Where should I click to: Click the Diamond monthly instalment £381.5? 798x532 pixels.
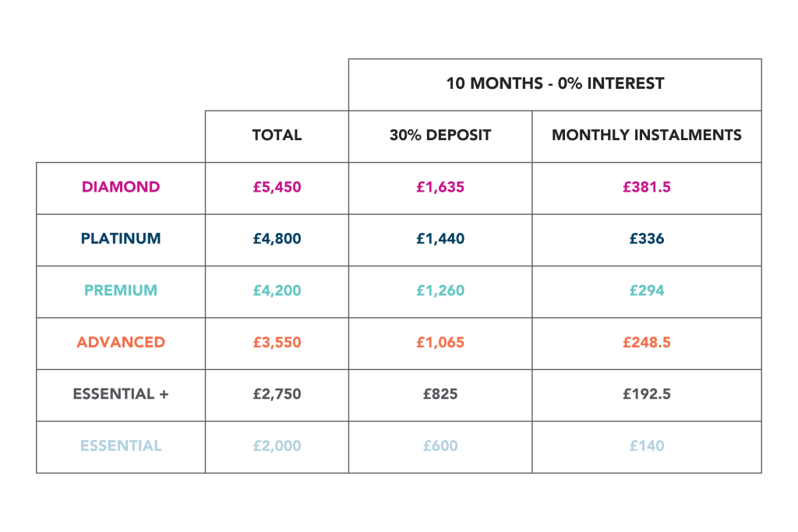pos(647,187)
